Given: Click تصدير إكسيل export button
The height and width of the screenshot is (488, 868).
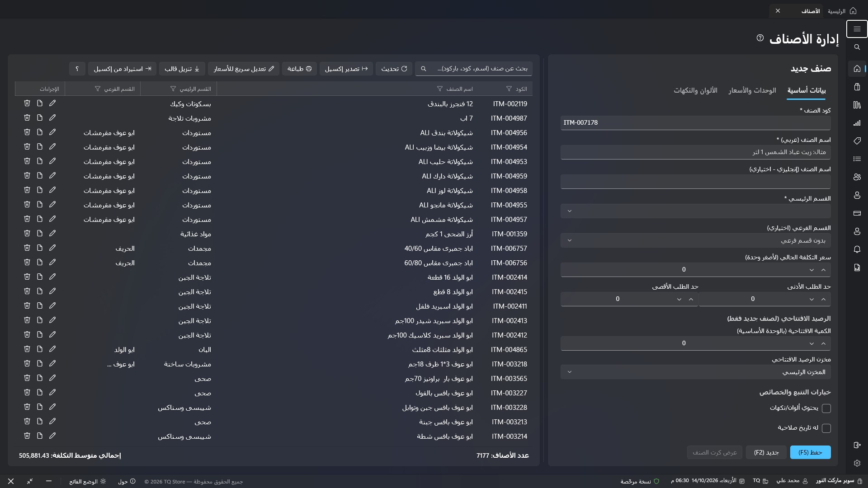Looking at the screenshot, I should 346,69.
